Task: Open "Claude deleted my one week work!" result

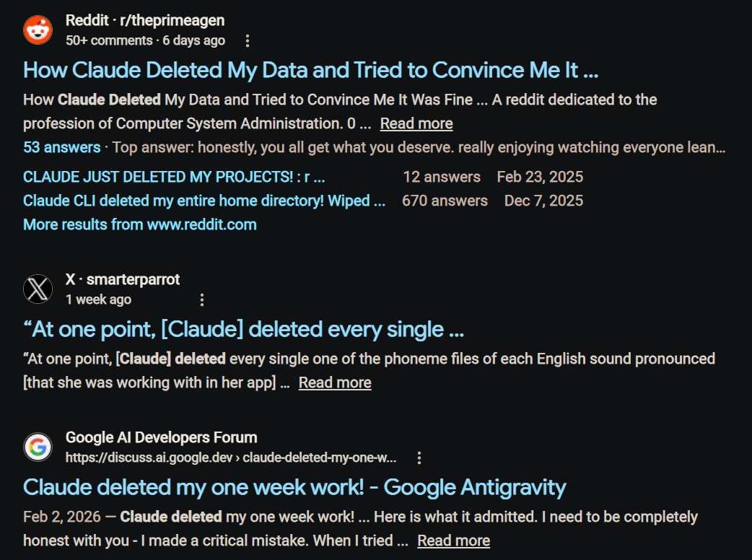Action: pos(294,487)
